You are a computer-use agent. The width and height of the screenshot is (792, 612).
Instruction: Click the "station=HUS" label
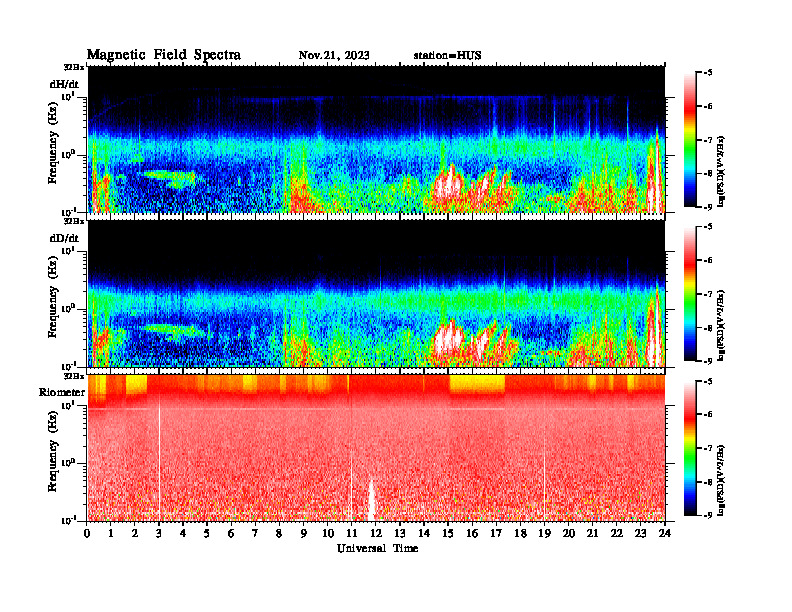447,55
